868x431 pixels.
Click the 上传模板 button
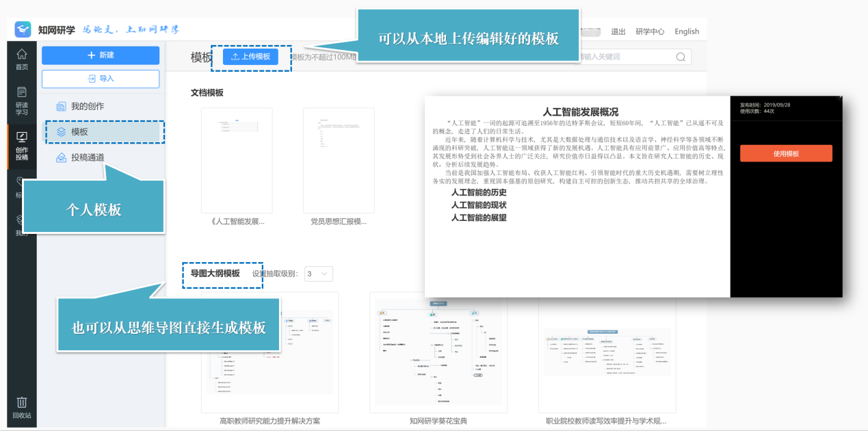coord(250,57)
